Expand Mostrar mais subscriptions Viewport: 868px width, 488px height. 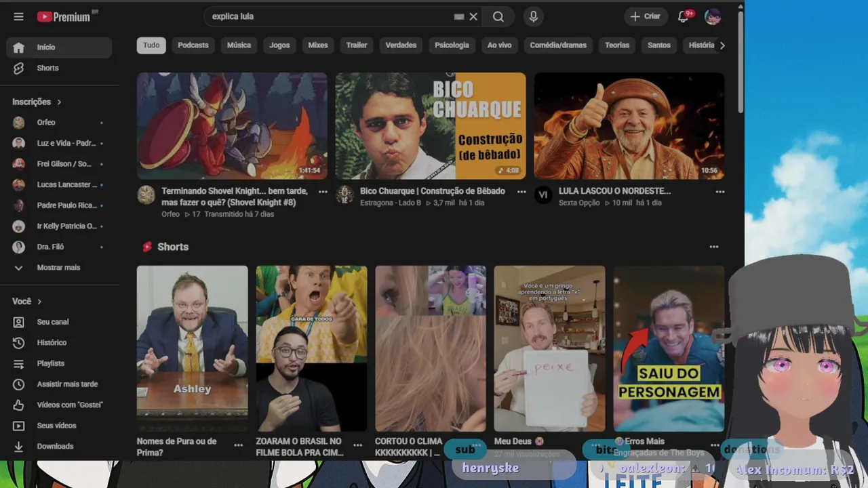click(x=59, y=268)
